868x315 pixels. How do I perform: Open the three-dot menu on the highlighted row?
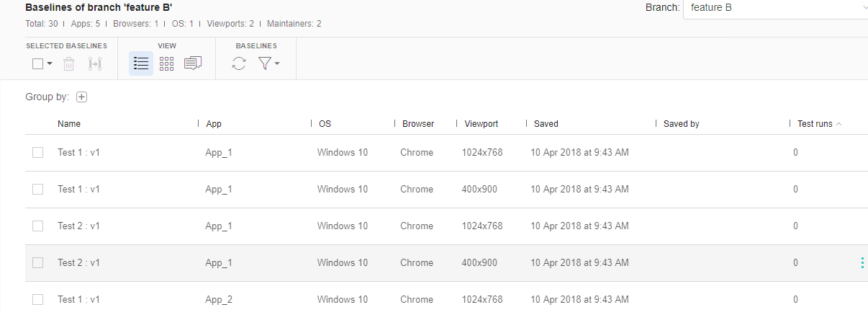coord(862,263)
